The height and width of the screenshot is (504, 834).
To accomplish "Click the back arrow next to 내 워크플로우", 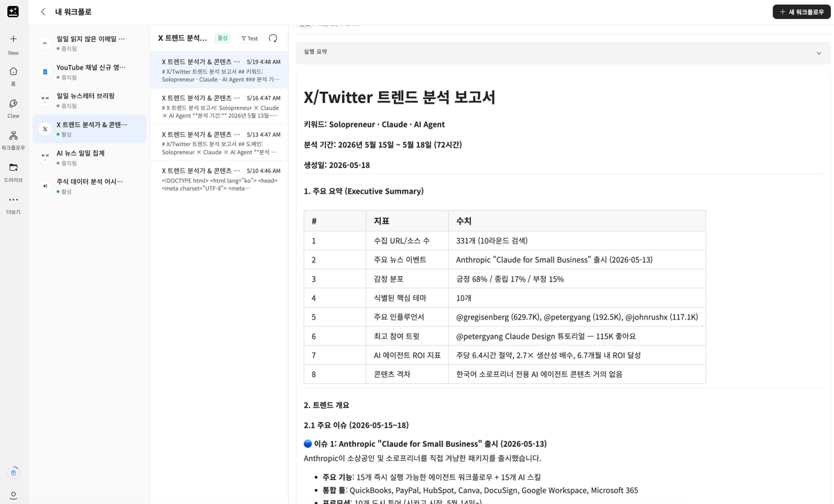I will tap(43, 12).
